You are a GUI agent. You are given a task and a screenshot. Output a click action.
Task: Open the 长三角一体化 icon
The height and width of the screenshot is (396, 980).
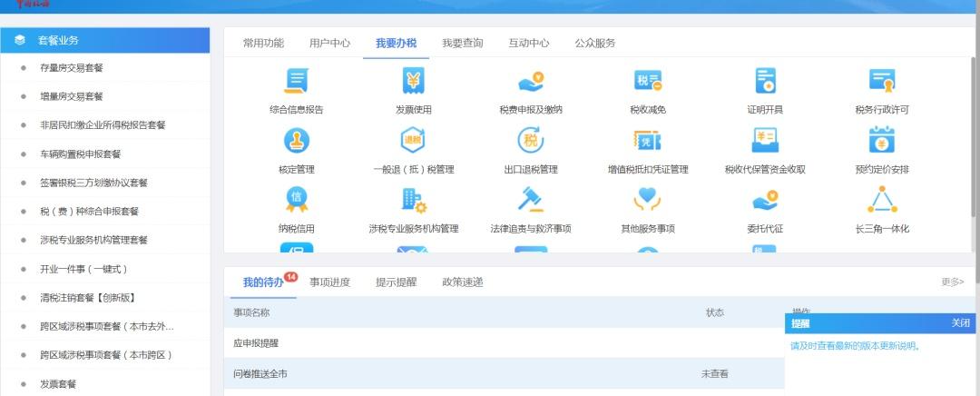coord(882,200)
